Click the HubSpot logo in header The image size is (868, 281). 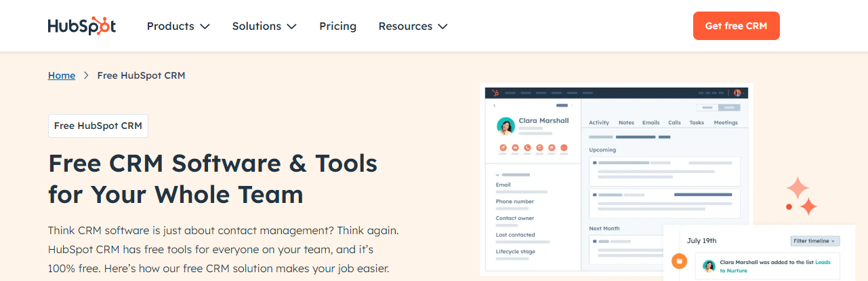click(82, 26)
